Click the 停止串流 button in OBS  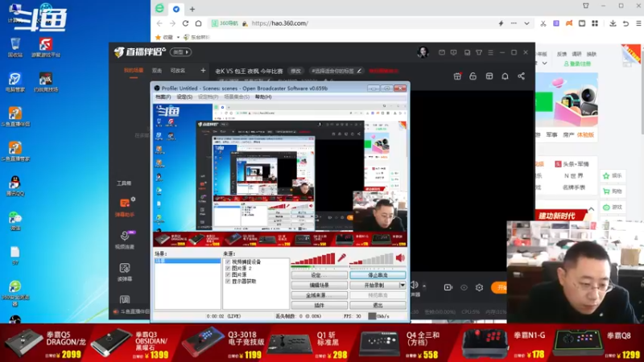click(x=378, y=275)
